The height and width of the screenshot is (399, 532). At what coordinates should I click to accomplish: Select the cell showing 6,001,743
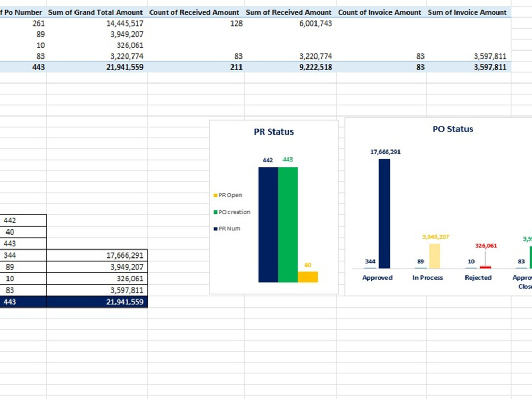tap(290, 23)
